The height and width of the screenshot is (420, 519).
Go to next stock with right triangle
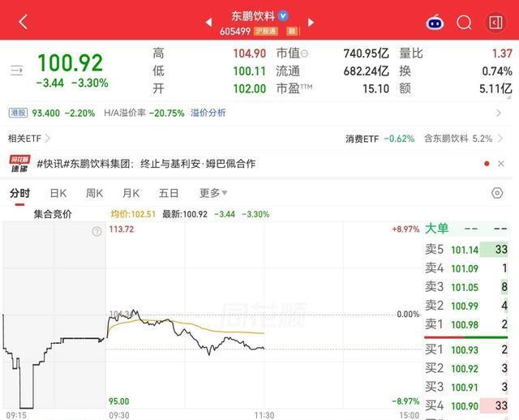tap(311, 22)
